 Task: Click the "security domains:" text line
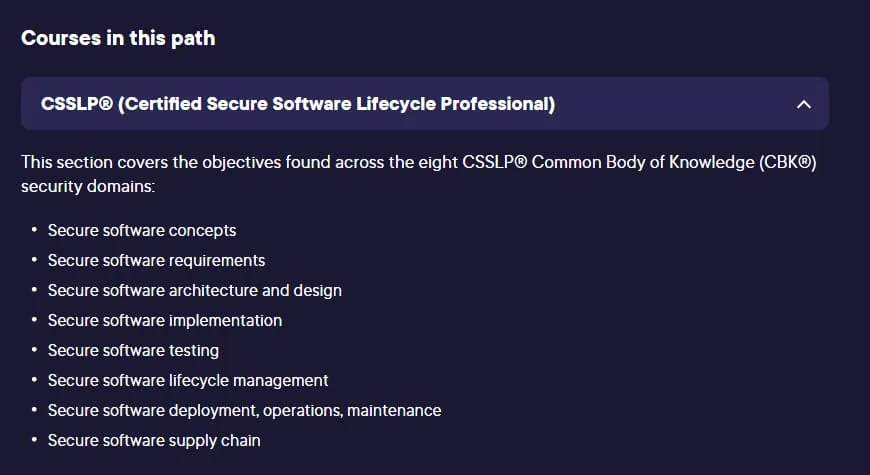(88, 186)
